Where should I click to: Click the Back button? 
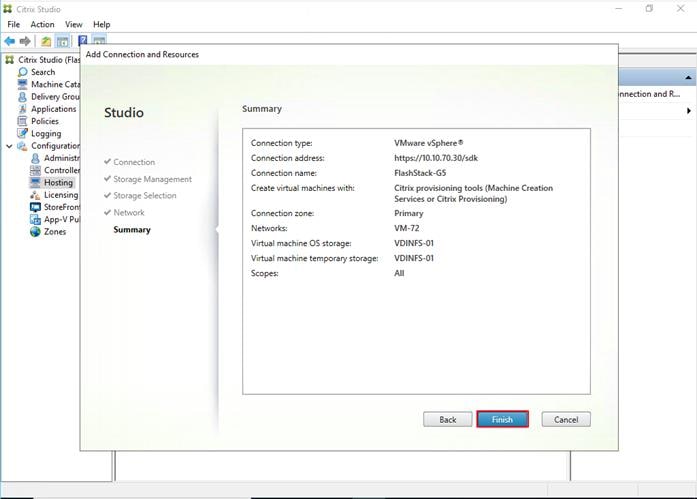coord(448,419)
